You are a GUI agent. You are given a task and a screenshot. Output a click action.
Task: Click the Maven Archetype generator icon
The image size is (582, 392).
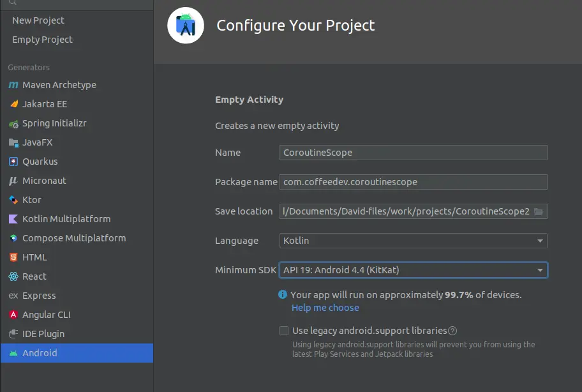click(x=13, y=85)
